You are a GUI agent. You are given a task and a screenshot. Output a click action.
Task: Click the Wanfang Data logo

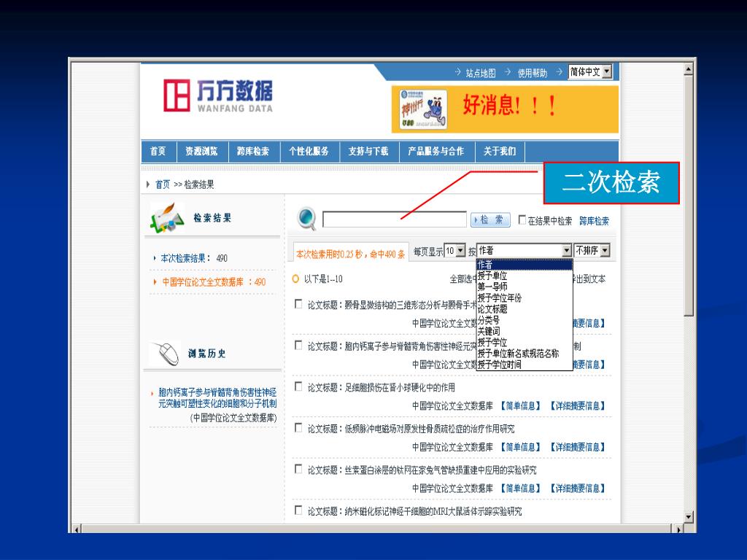[217, 96]
